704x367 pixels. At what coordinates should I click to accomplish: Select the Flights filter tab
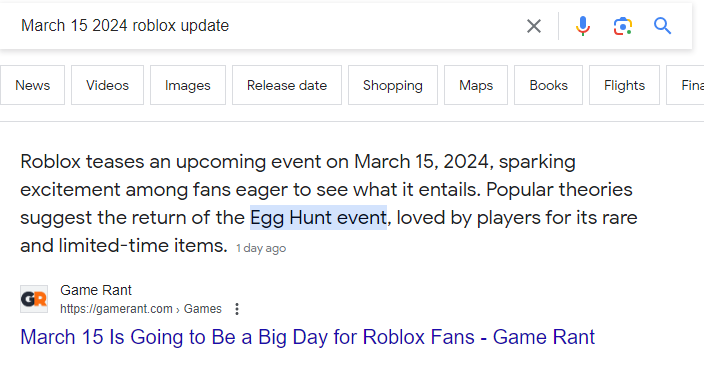click(624, 85)
